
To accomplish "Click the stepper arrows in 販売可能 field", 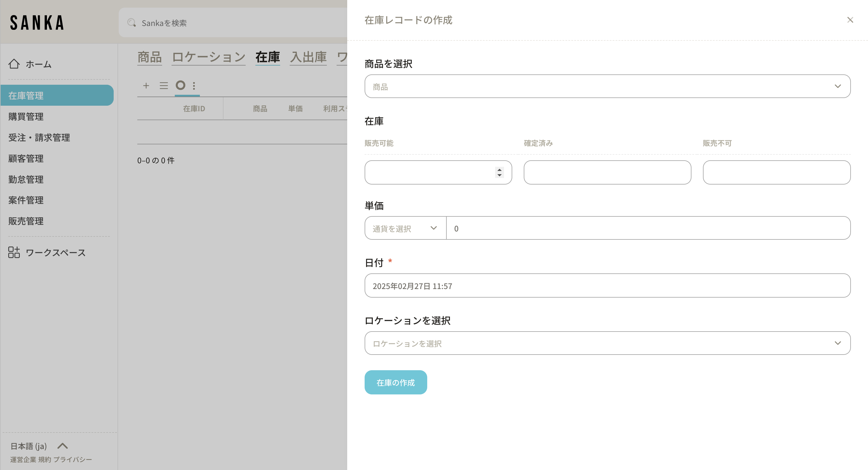I will click(x=499, y=172).
